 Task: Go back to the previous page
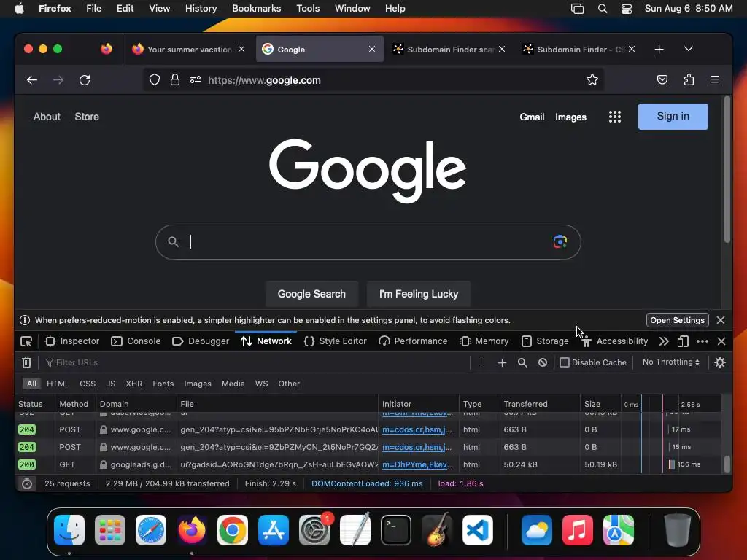coord(32,80)
